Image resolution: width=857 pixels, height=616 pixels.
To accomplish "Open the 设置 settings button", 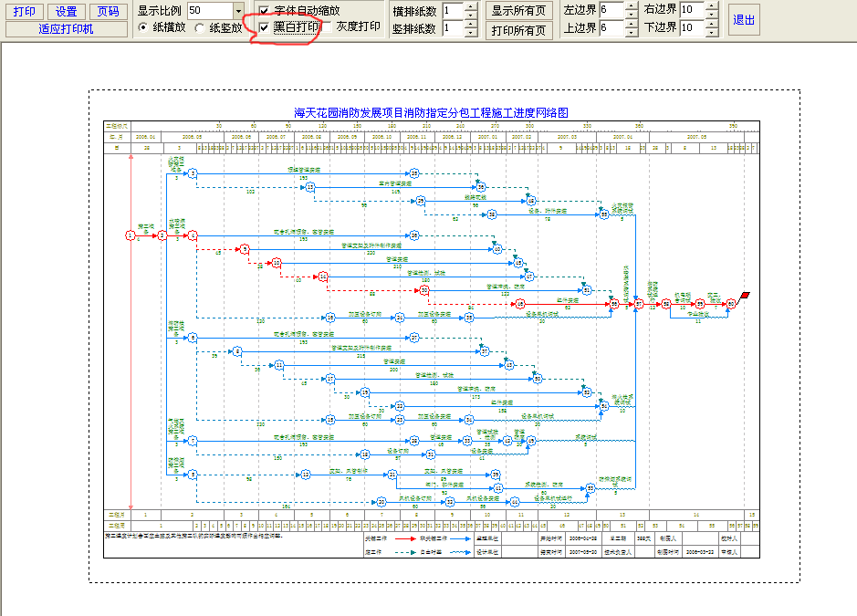I will click(66, 11).
